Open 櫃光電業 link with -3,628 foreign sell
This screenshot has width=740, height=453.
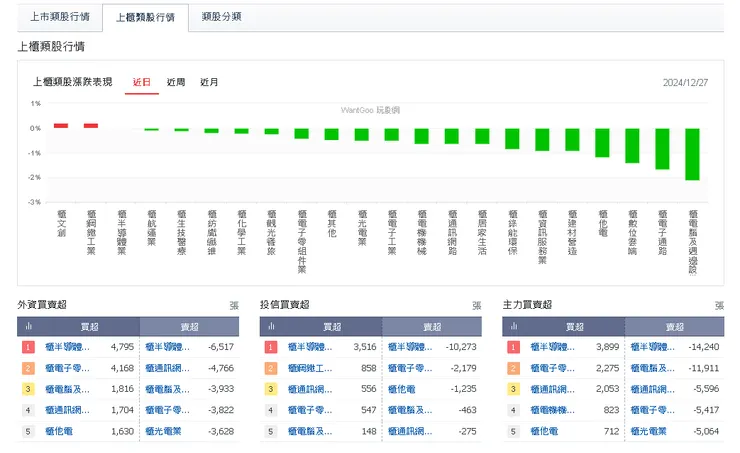coord(163,431)
